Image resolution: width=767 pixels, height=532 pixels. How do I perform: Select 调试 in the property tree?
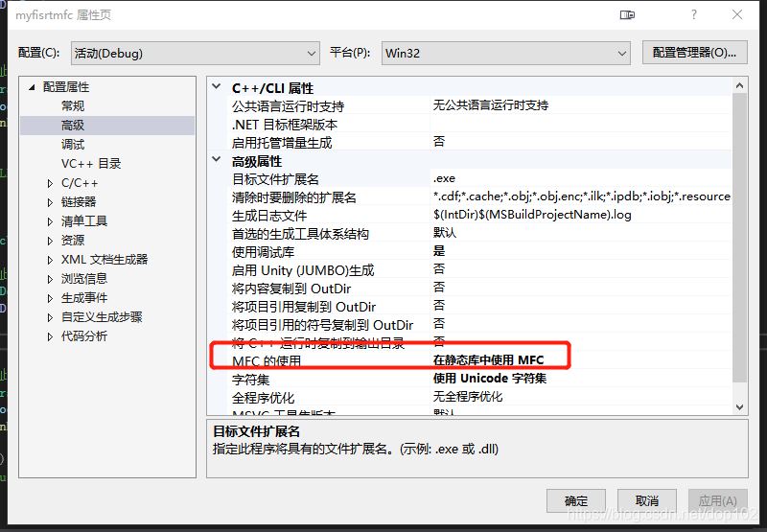[73, 144]
